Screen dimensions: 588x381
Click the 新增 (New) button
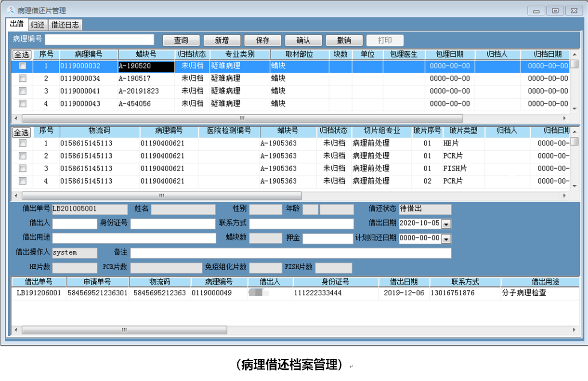click(222, 40)
